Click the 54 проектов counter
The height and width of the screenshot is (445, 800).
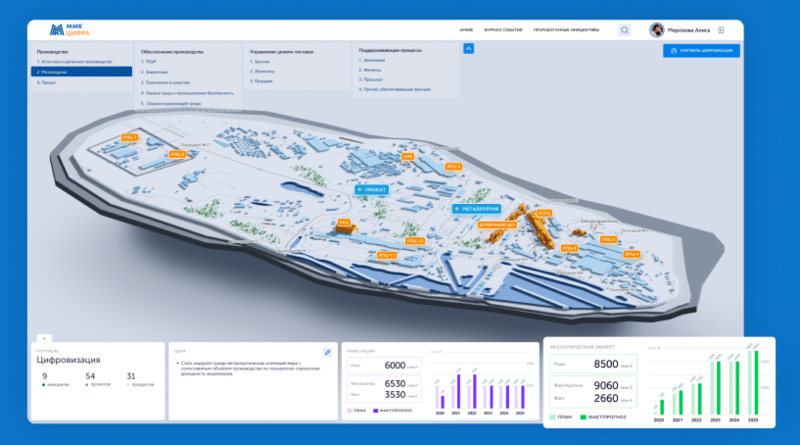(x=91, y=378)
